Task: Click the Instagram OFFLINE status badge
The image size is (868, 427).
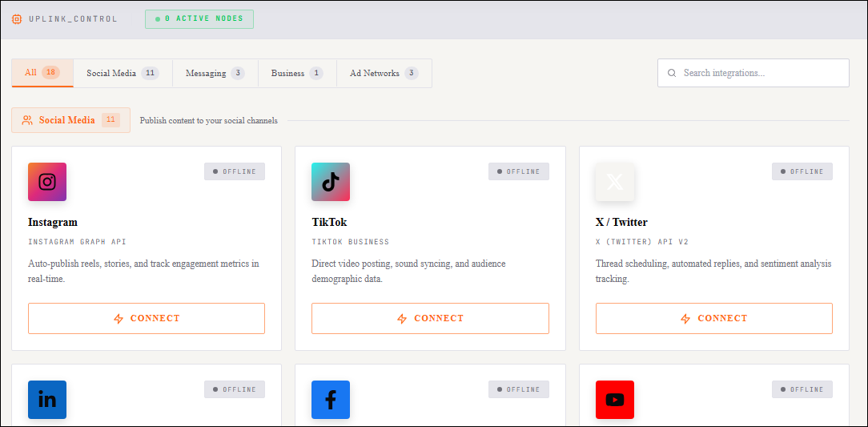Action: (x=235, y=171)
